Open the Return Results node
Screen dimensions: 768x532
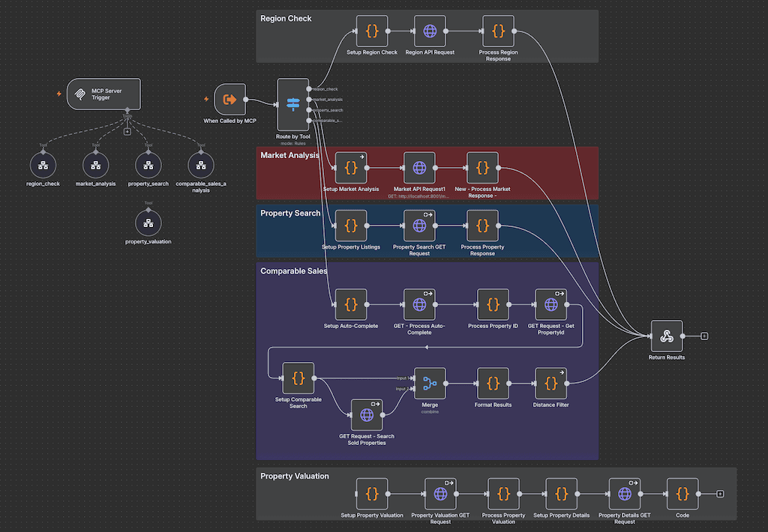click(x=666, y=336)
